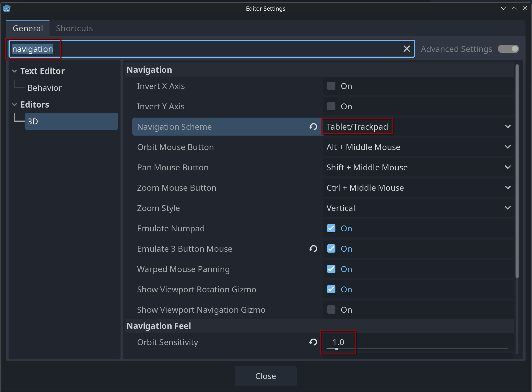Enable Invert Y Axis checkbox
The height and width of the screenshot is (392, 532).
click(331, 106)
